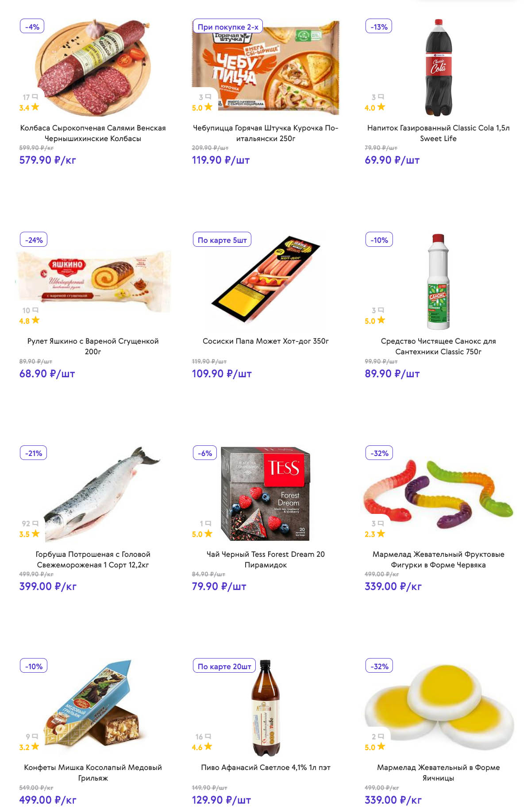Click the star rating icon of Classic Cola
Screen dimensions: 531x812
[381, 107]
